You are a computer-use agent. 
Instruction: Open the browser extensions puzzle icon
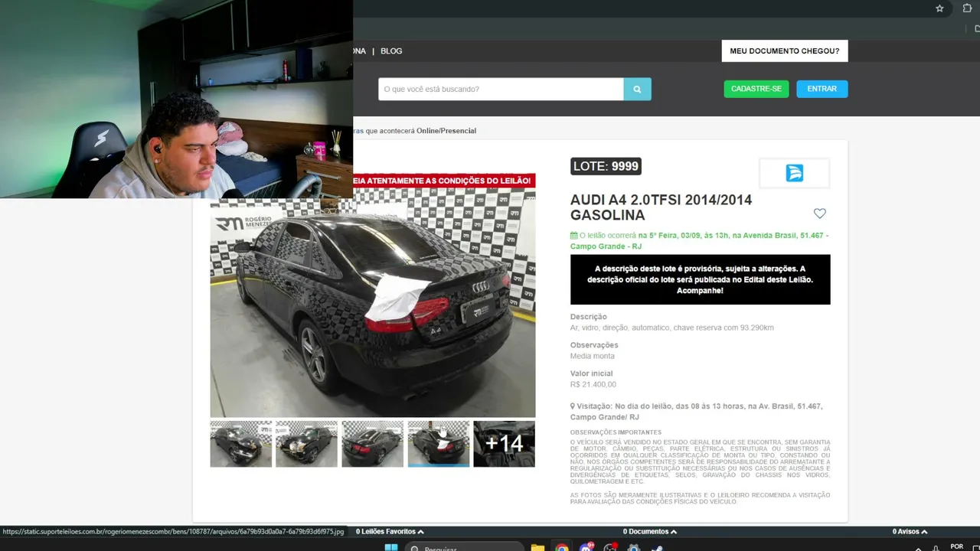coord(967,8)
